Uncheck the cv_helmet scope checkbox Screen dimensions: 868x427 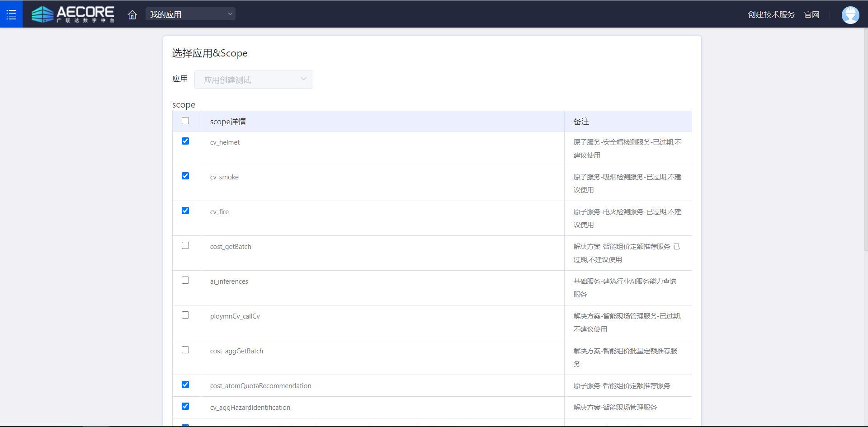coord(185,141)
